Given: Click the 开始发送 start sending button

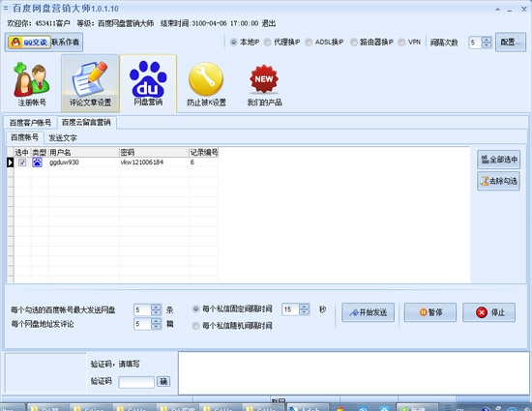Looking at the screenshot, I should (368, 312).
